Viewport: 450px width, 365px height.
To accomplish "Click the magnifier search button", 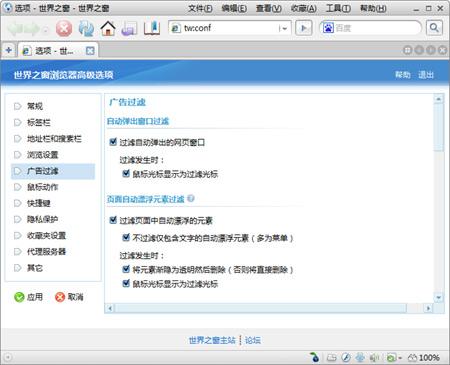I will click(434, 28).
